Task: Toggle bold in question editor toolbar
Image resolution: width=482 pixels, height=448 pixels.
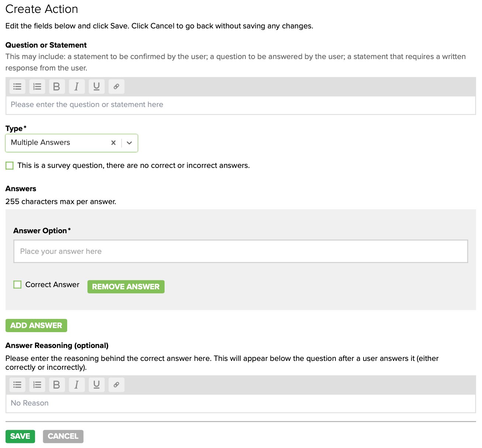Action: (56, 87)
